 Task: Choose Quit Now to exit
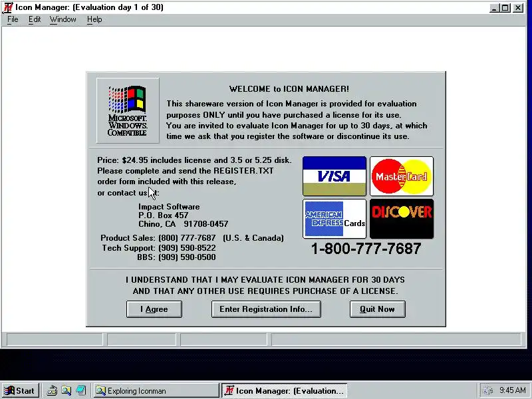click(377, 309)
